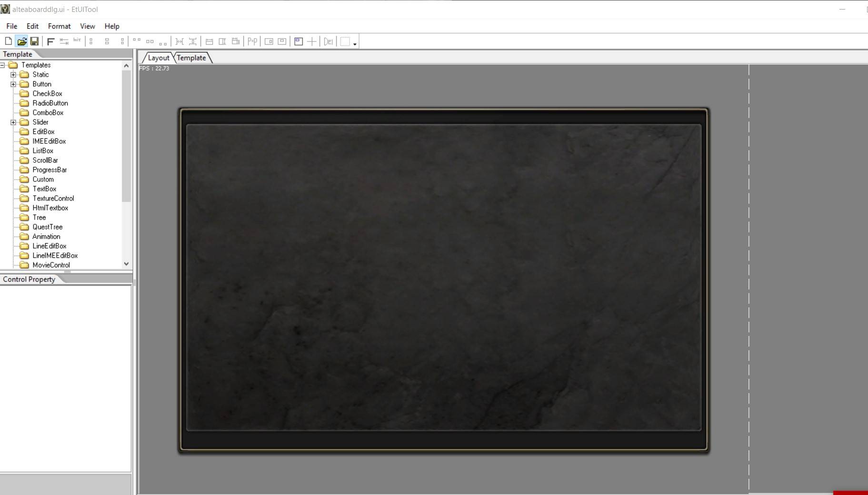The height and width of the screenshot is (495, 868).
Task: Open the File menu
Action: pos(12,26)
